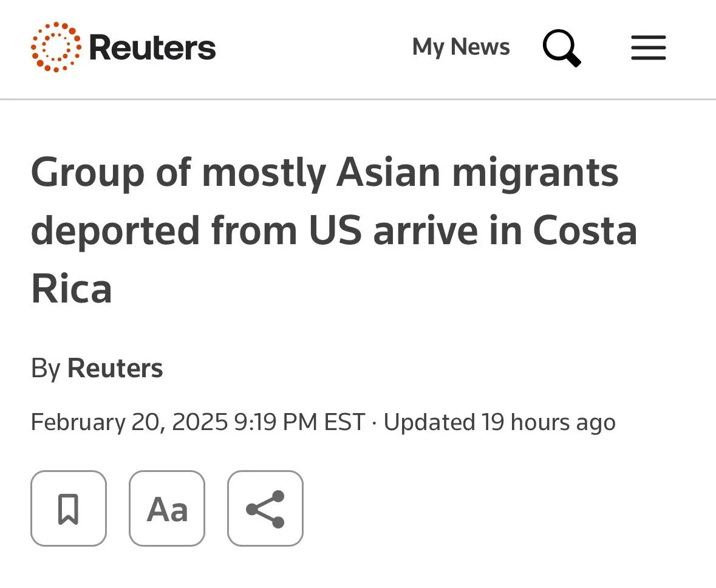Image resolution: width=716 pixels, height=588 pixels.
Task: Click the word "arrive" in the headline
Action: point(425,231)
